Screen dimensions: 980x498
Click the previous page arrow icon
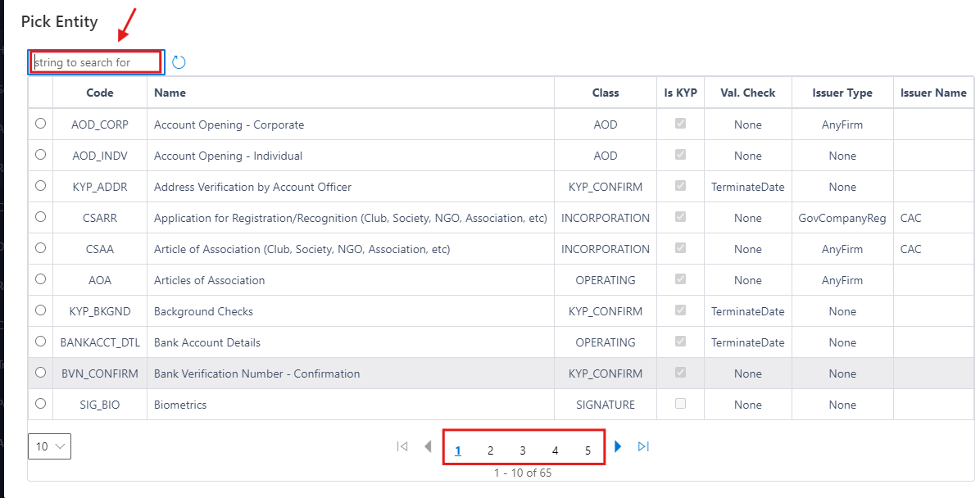click(x=428, y=446)
